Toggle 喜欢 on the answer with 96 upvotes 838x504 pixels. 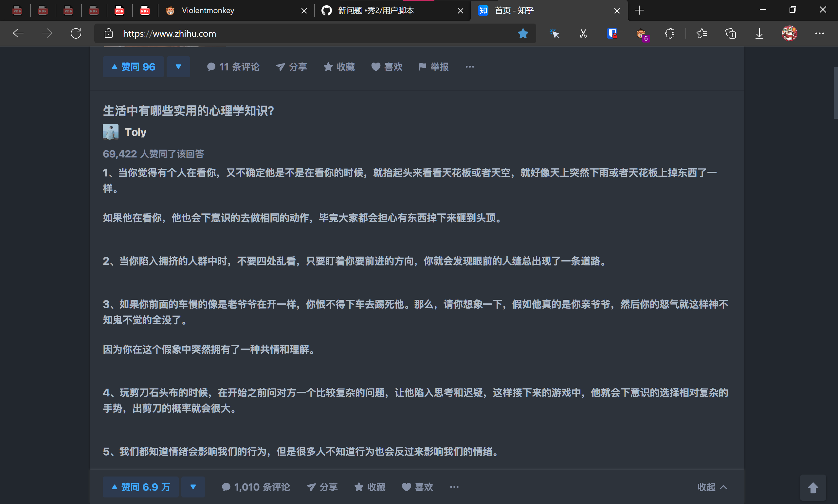387,66
